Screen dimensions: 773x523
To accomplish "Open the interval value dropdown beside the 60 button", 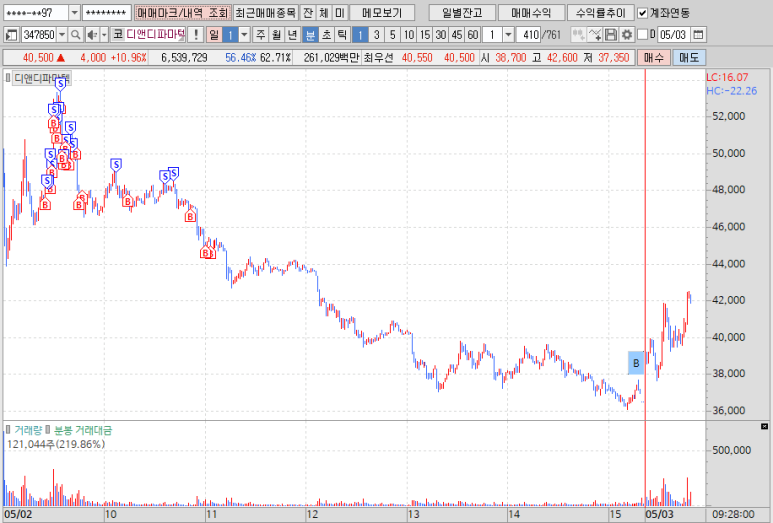I will 508,35.
